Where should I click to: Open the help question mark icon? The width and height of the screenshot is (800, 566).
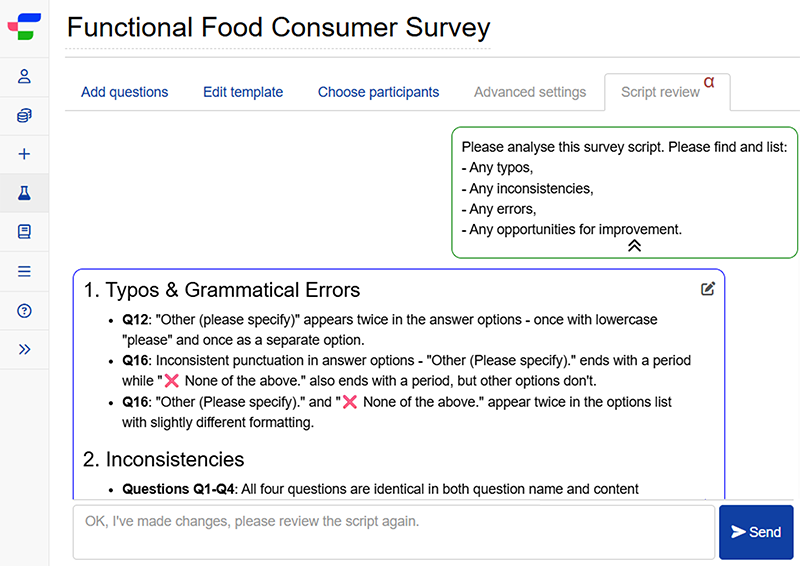point(25,310)
